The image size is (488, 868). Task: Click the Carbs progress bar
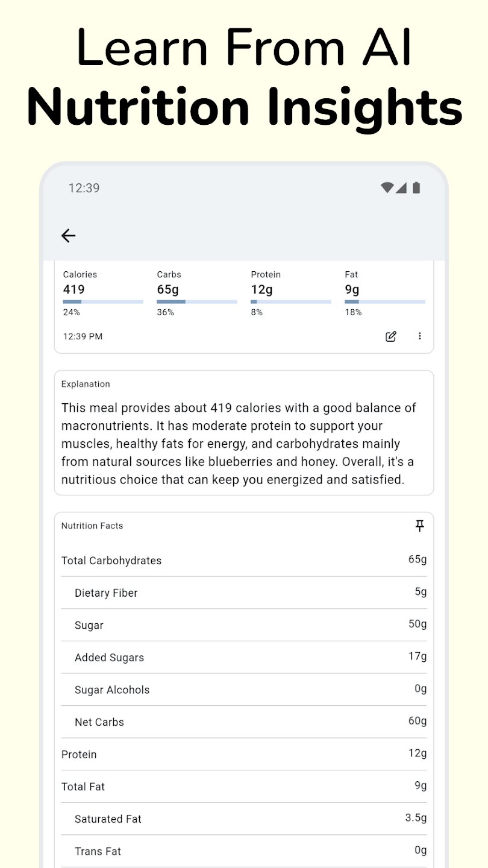(x=197, y=301)
